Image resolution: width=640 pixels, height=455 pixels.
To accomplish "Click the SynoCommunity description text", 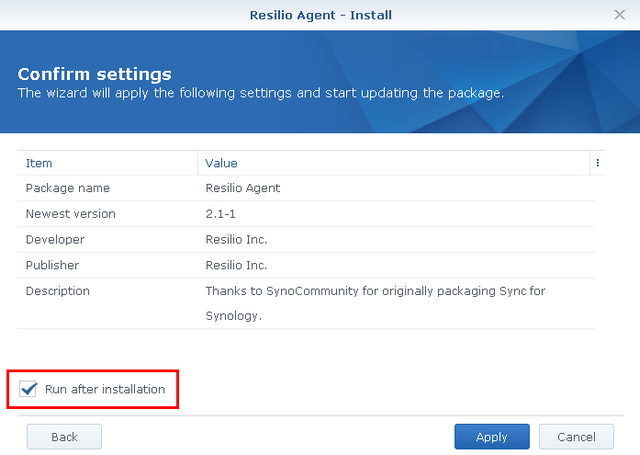I will point(375,291).
